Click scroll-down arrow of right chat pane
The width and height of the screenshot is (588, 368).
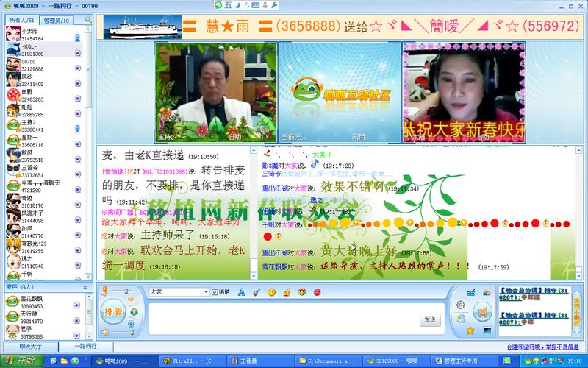click(x=578, y=276)
